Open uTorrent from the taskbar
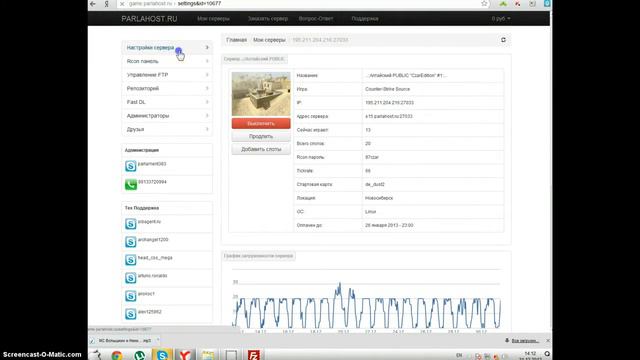 (x=140, y=355)
